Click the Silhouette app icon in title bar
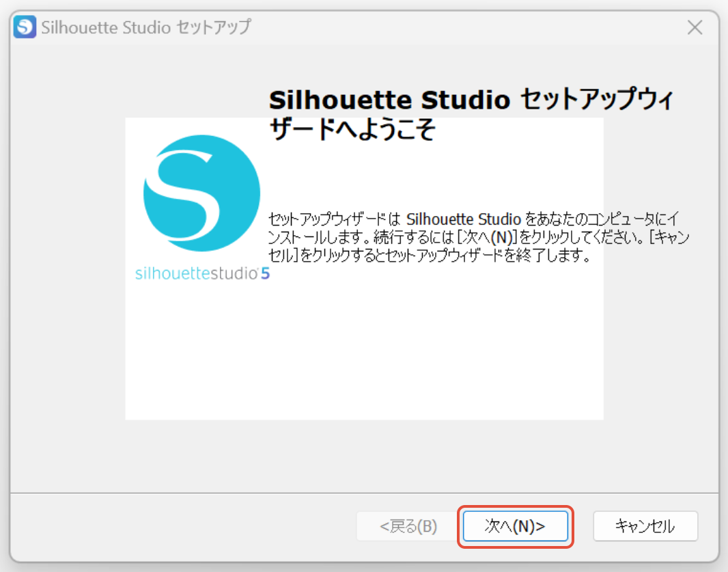Viewport: 728px width, 572px height. point(25,27)
